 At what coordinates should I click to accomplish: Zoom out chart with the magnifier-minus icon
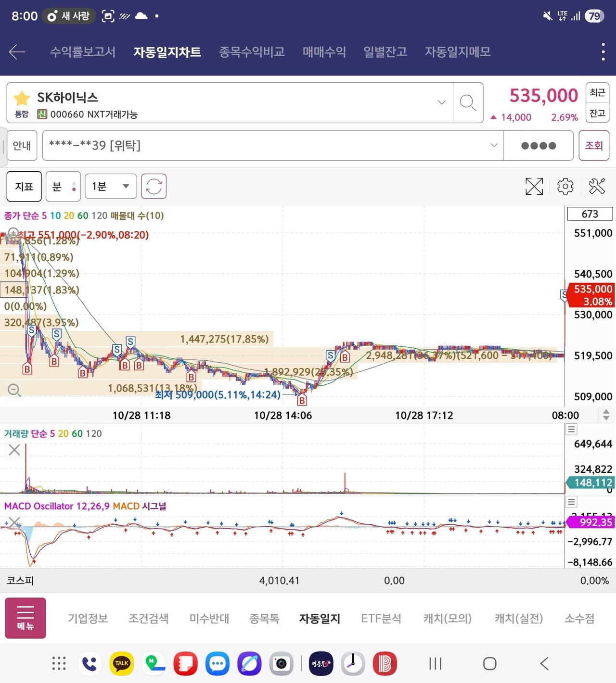click(14, 390)
